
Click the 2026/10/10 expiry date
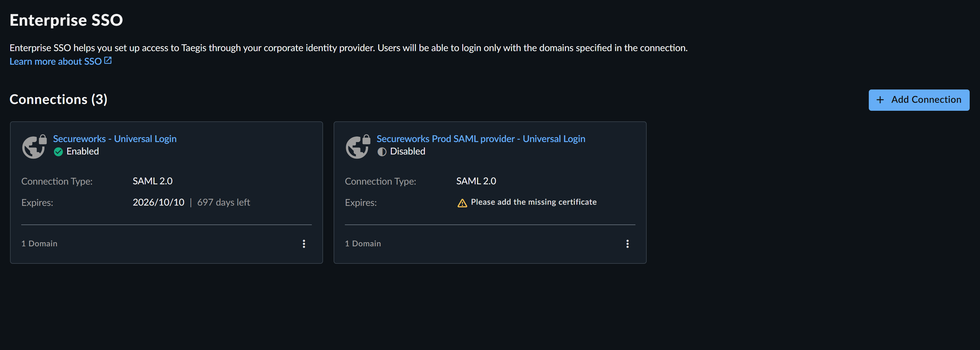(158, 202)
